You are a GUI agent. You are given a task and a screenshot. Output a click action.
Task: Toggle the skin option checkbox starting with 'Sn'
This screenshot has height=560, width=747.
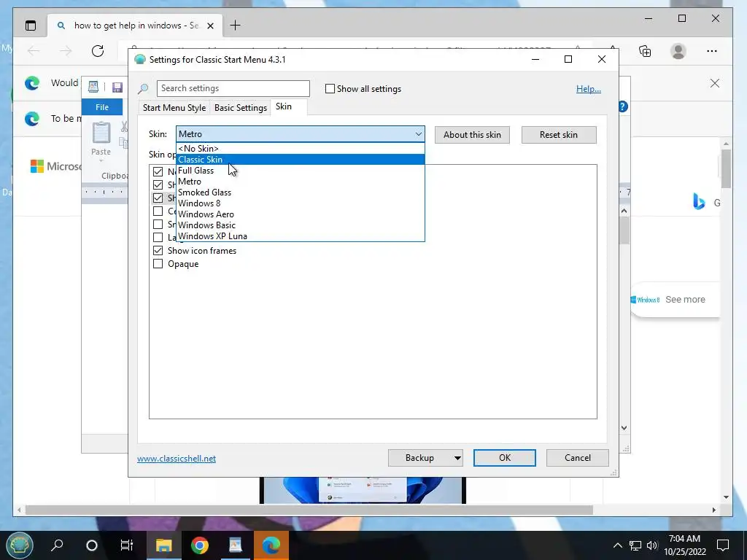[x=158, y=224]
